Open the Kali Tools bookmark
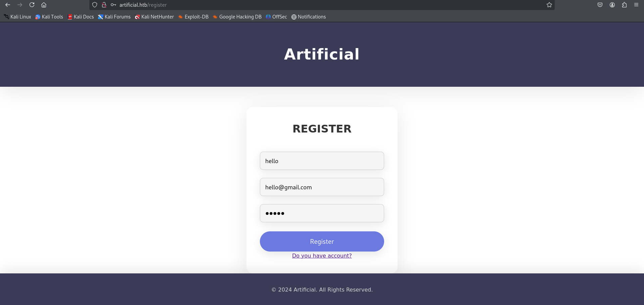This screenshot has height=305, width=644. (49, 17)
